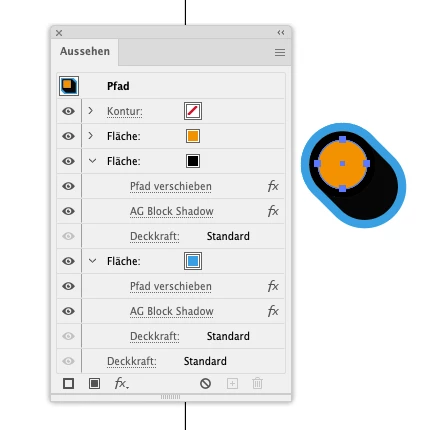Click the Pfad appearance thumbnail
The width and height of the screenshot is (432, 430).
tap(69, 86)
